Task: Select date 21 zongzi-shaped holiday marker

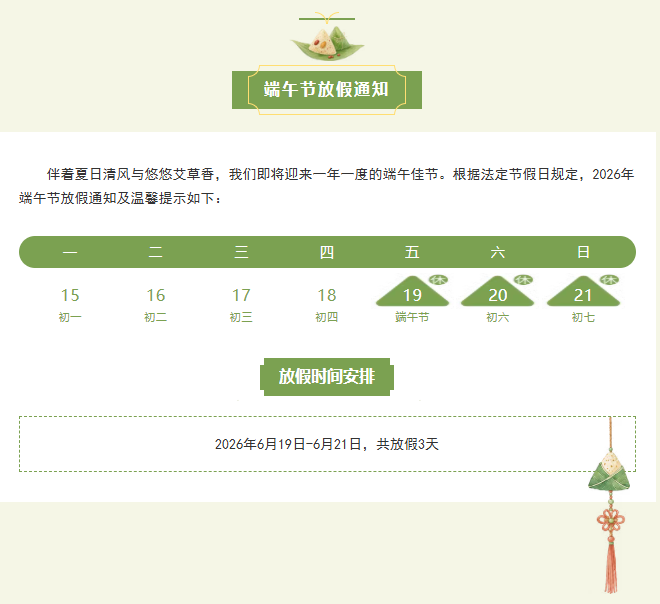Action: coord(583,291)
